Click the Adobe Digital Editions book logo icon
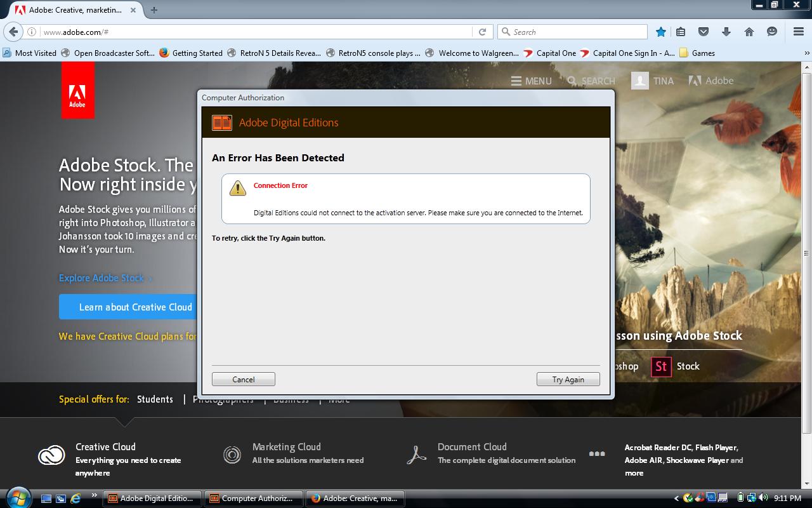 tap(222, 123)
